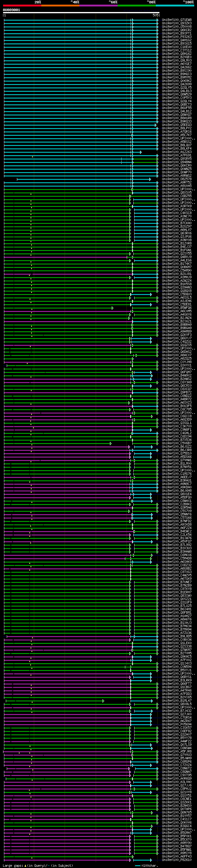
Task: Select the UniRef100_Q66FT7 label
Action: coord(177,684)
